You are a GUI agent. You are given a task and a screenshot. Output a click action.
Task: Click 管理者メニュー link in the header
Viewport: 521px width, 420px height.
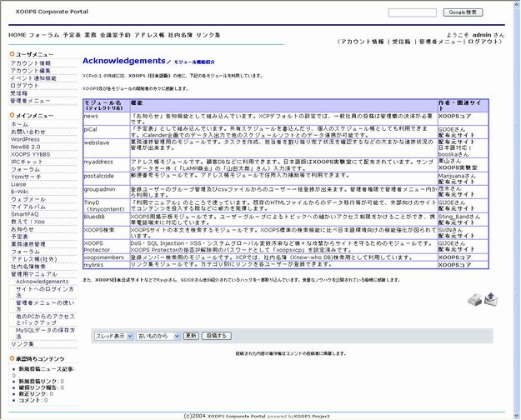coord(441,42)
